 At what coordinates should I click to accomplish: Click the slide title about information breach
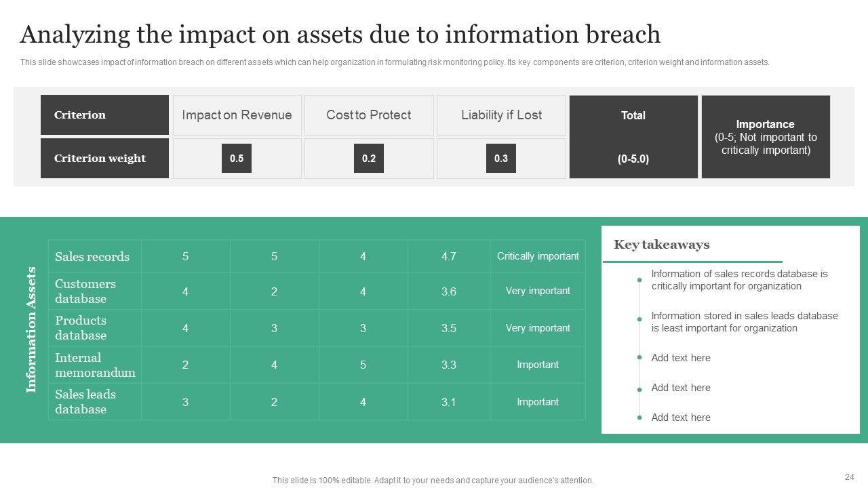point(340,34)
